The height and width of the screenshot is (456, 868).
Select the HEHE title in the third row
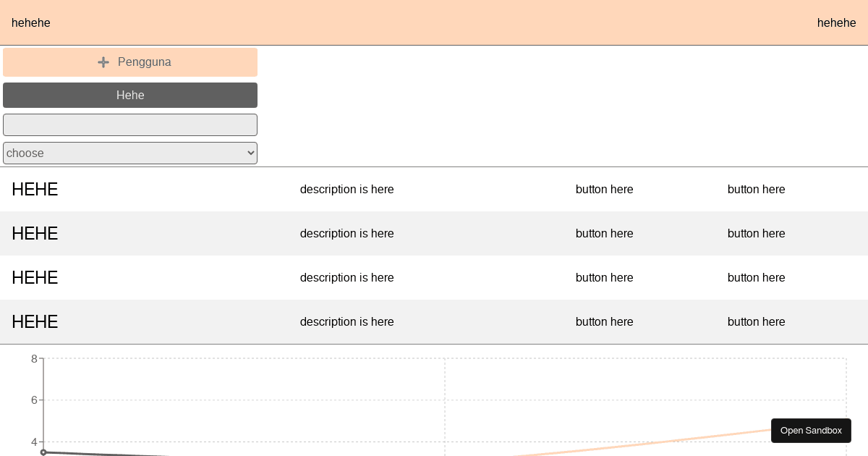coord(35,278)
